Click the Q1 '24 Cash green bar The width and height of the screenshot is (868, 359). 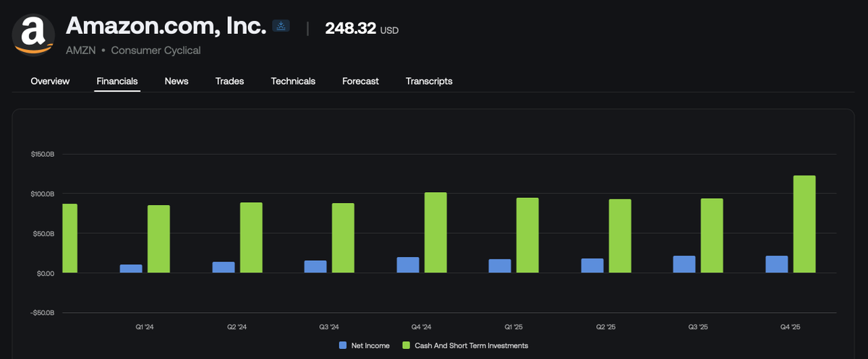(x=158, y=239)
